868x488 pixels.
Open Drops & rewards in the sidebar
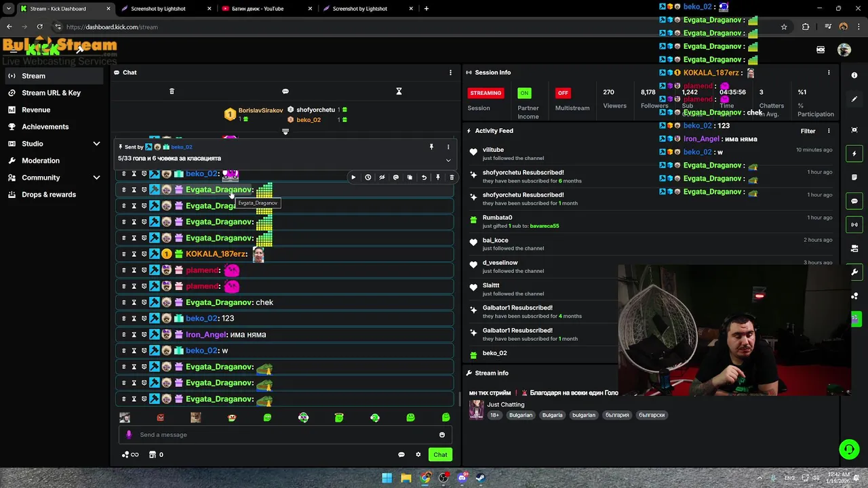pyautogui.click(x=56, y=195)
